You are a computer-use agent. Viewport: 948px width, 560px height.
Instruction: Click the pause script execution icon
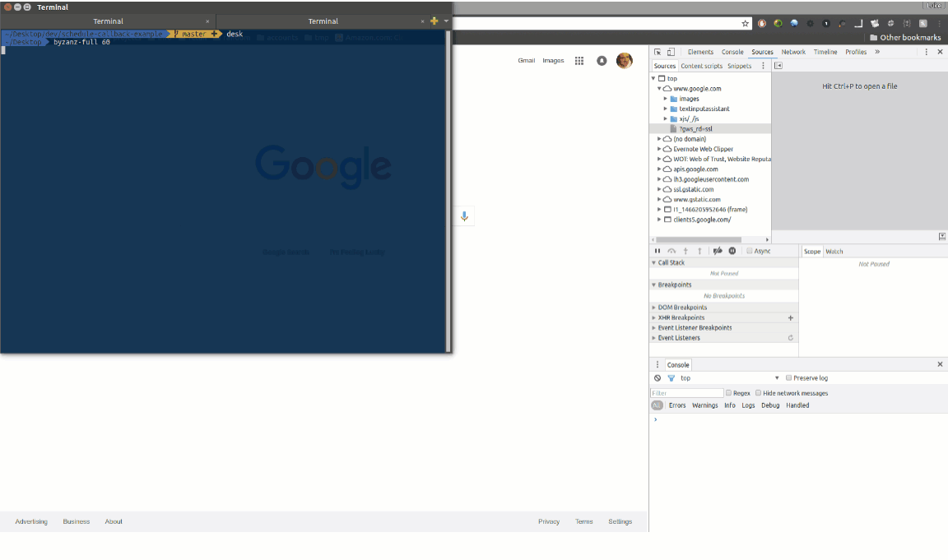657,251
